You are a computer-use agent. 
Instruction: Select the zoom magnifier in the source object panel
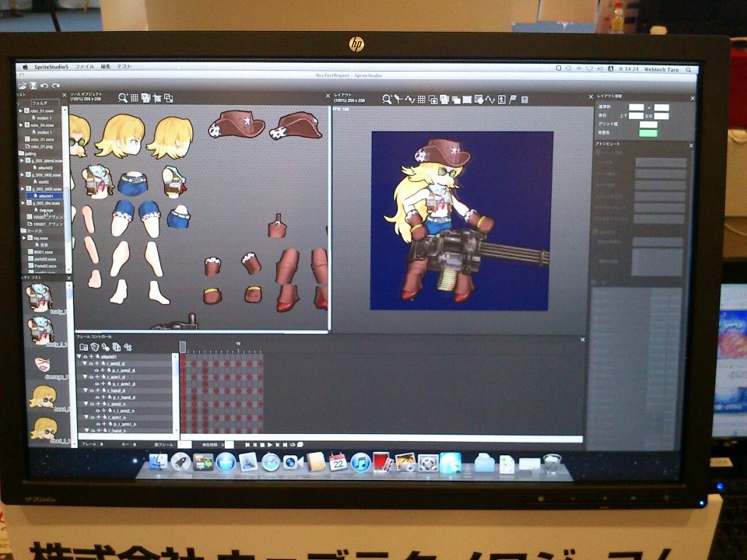(x=123, y=98)
